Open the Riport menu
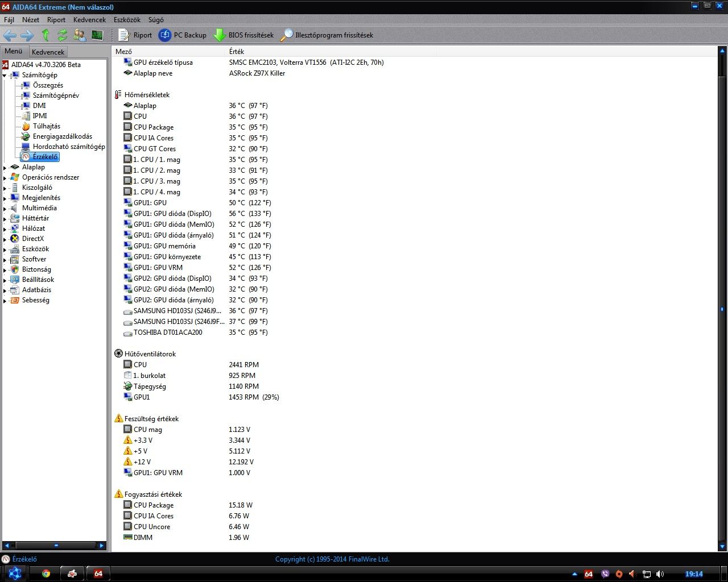The image size is (728, 582). click(x=56, y=19)
